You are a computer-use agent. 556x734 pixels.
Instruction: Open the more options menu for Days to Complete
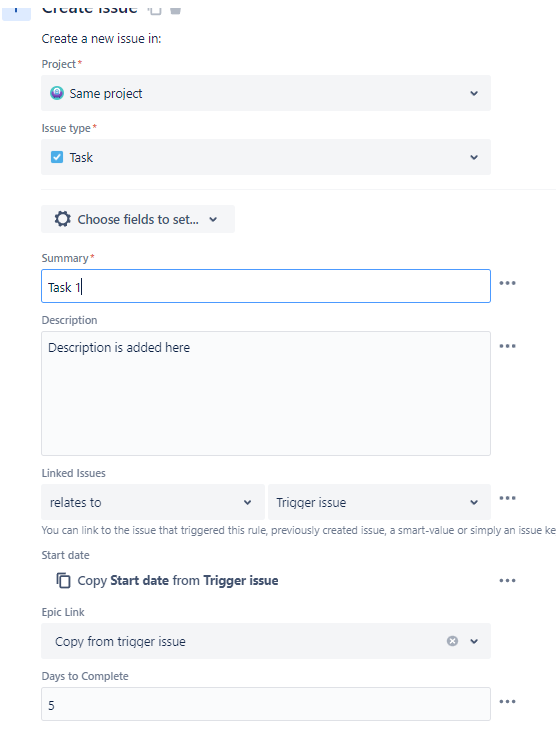tap(507, 702)
